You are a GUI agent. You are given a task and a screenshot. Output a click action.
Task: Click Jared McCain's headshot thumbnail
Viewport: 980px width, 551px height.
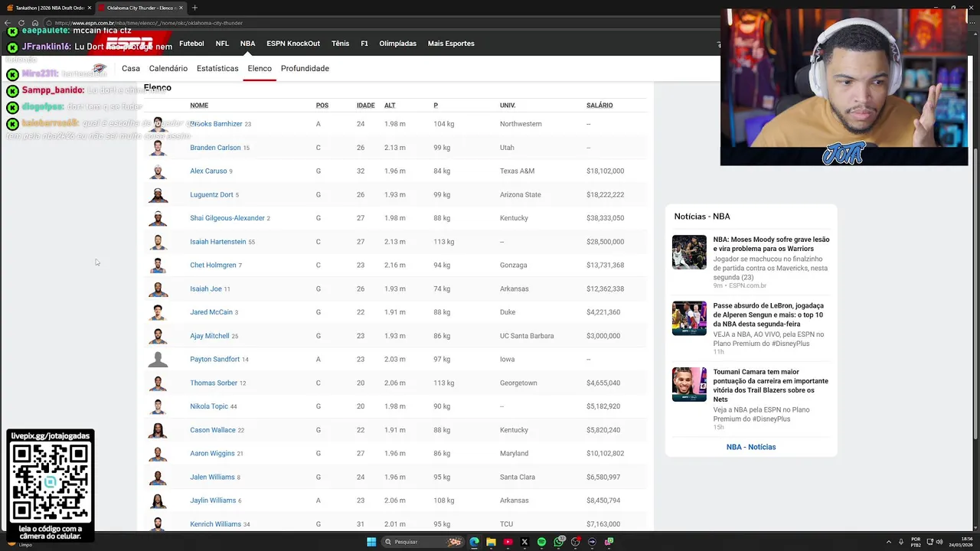(158, 312)
